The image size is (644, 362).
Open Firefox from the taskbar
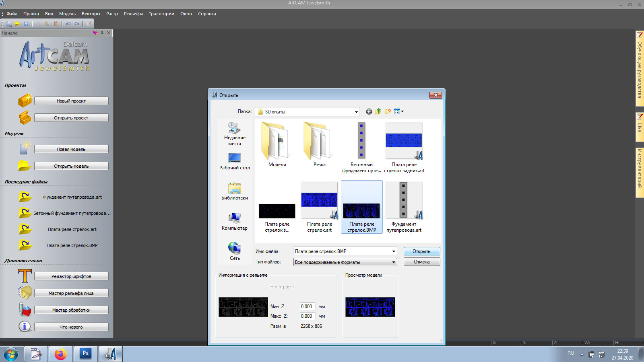(61, 354)
